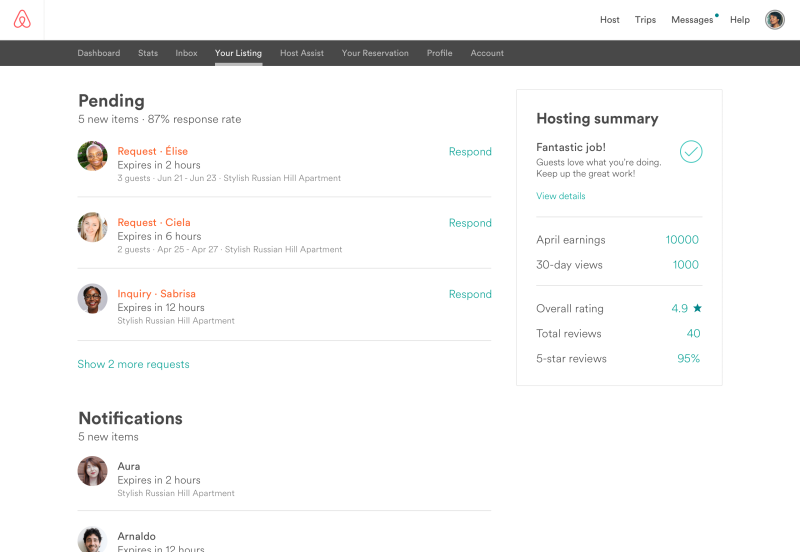
Task: Click the star icon beside Overall rating
Action: point(697,308)
